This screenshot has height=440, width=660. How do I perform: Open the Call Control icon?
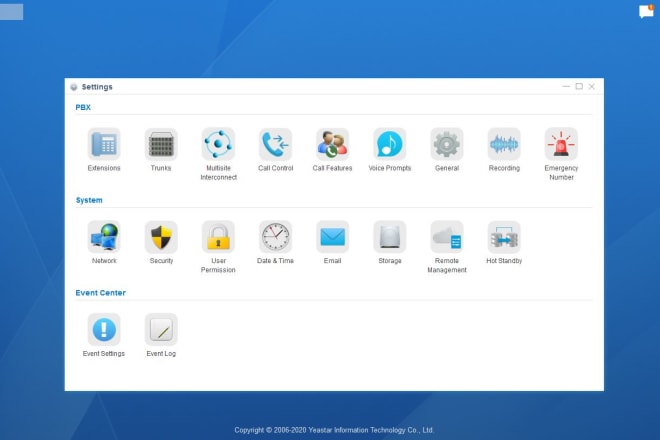coord(275,144)
